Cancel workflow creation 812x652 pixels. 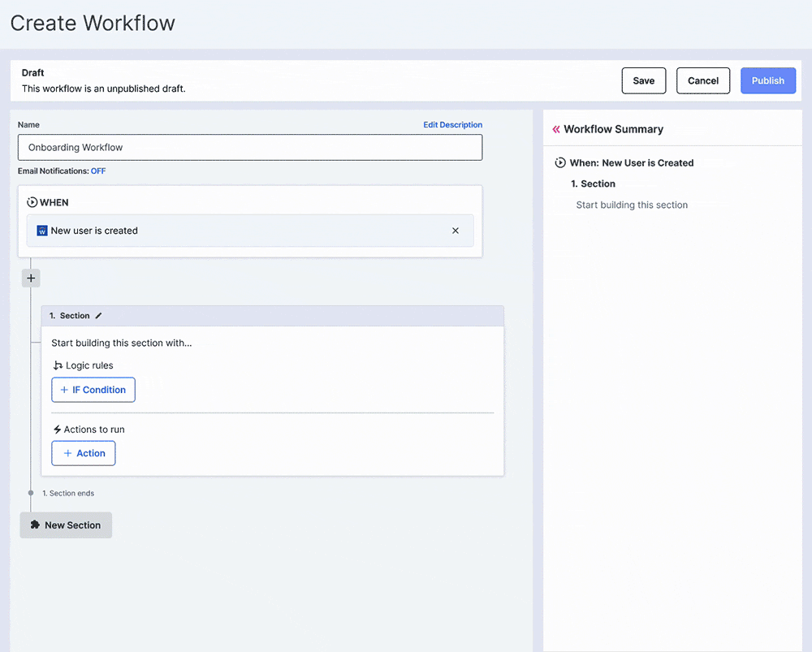click(x=703, y=80)
